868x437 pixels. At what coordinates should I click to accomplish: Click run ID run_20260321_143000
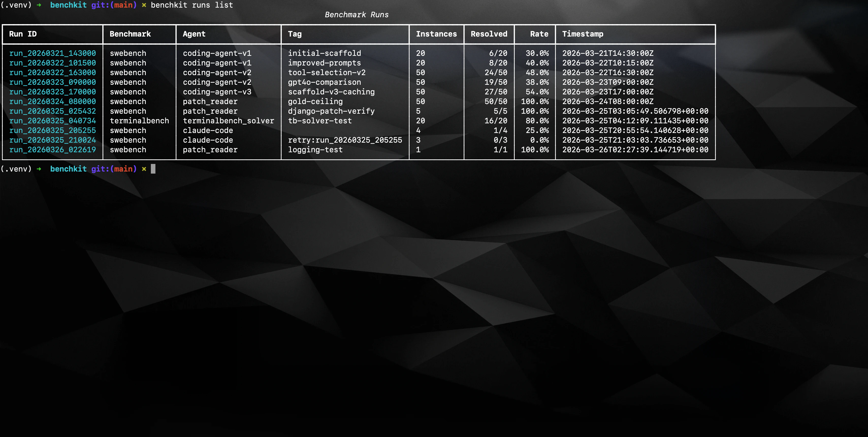[x=52, y=53]
